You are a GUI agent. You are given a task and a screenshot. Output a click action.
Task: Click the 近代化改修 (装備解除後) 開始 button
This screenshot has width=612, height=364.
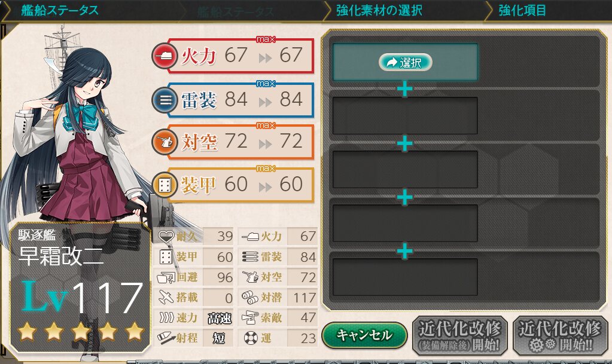460,336
